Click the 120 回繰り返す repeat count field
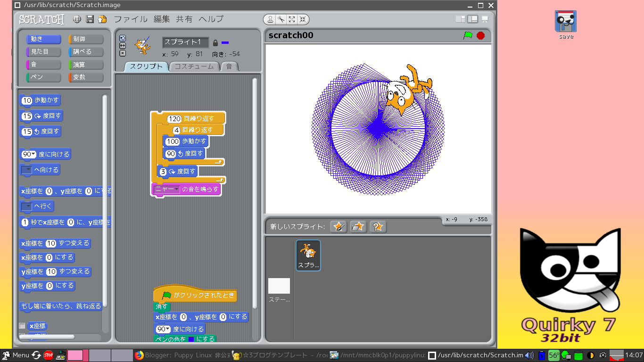Screen dimensions: 644x362 click(174, 119)
